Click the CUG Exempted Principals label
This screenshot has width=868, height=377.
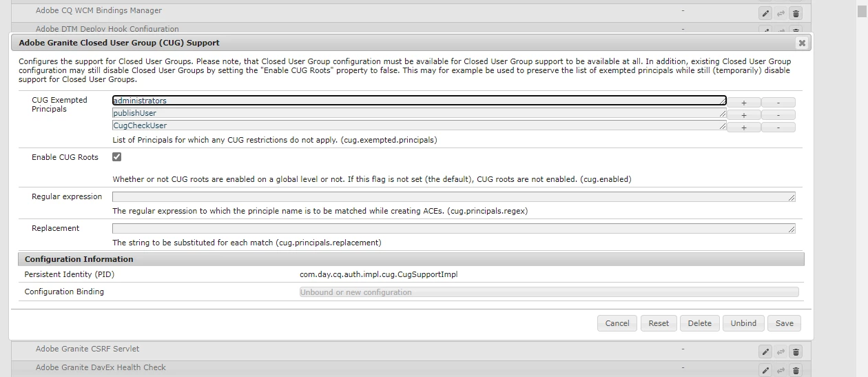59,105
